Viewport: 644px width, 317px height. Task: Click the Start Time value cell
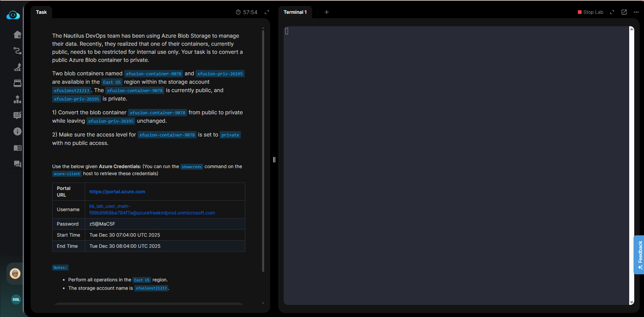coord(165,235)
